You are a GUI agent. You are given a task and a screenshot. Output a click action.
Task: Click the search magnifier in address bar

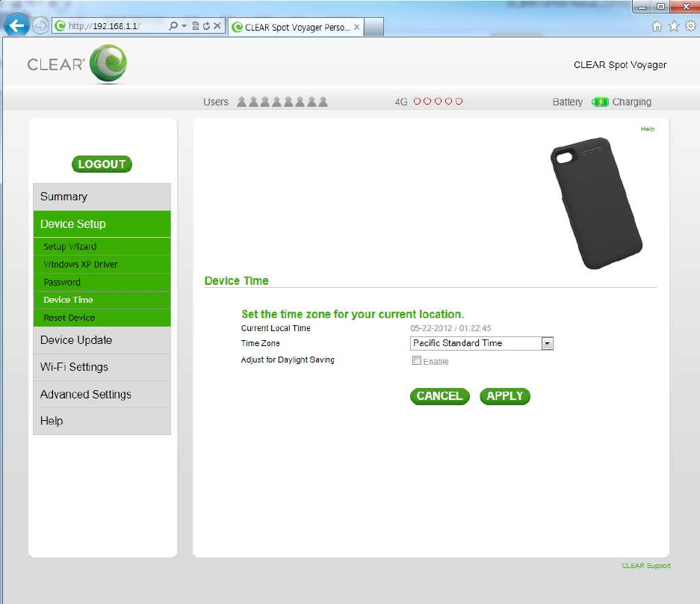pos(173,26)
